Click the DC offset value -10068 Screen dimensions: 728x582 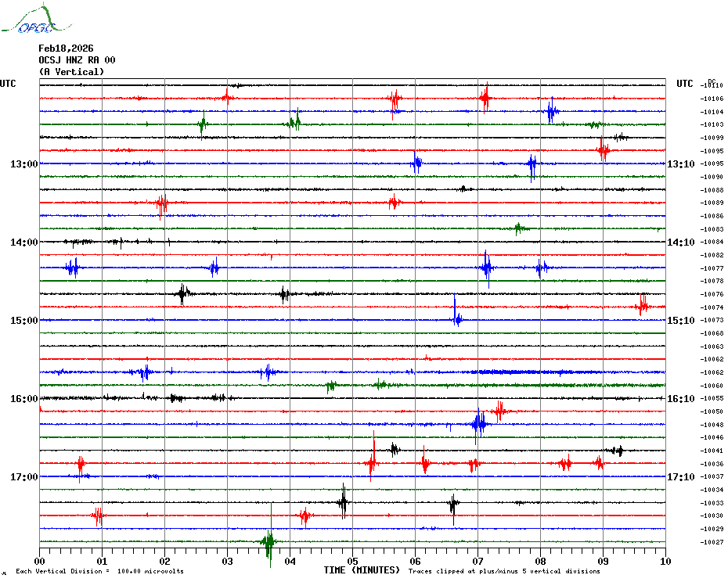[x=712, y=333]
